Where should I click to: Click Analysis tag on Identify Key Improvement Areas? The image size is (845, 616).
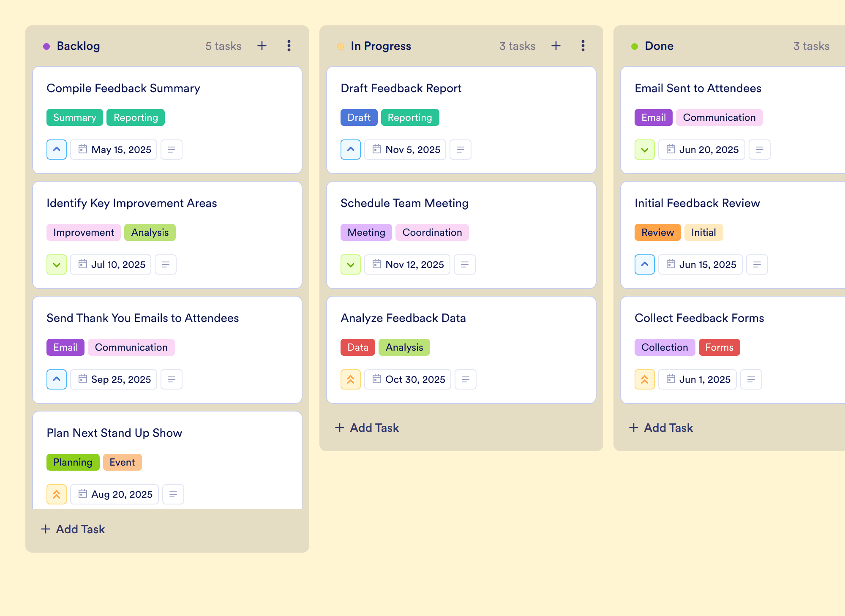pyautogui.click(x=150, y=232)
